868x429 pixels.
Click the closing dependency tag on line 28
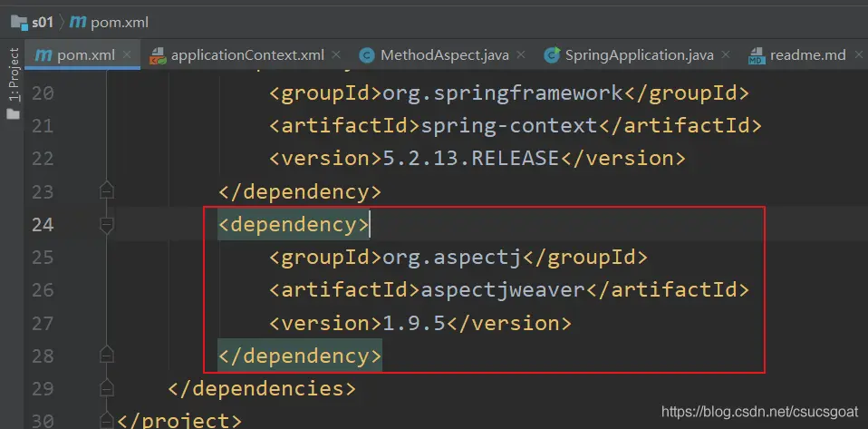[x=300, y=356]
